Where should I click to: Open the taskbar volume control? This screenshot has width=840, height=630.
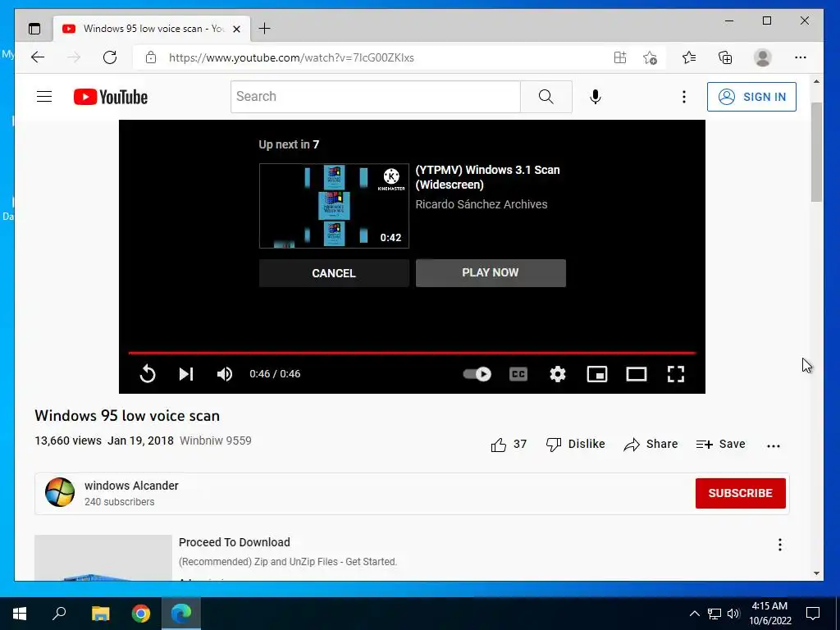click(733, 614)
